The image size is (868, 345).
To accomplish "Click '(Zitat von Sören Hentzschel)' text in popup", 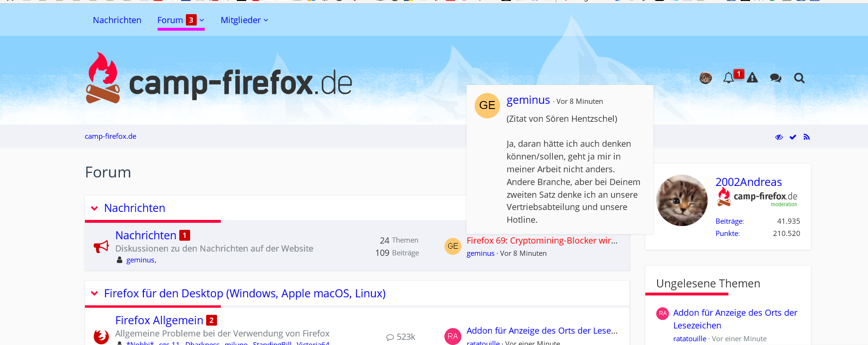I will tap(562, 118).
